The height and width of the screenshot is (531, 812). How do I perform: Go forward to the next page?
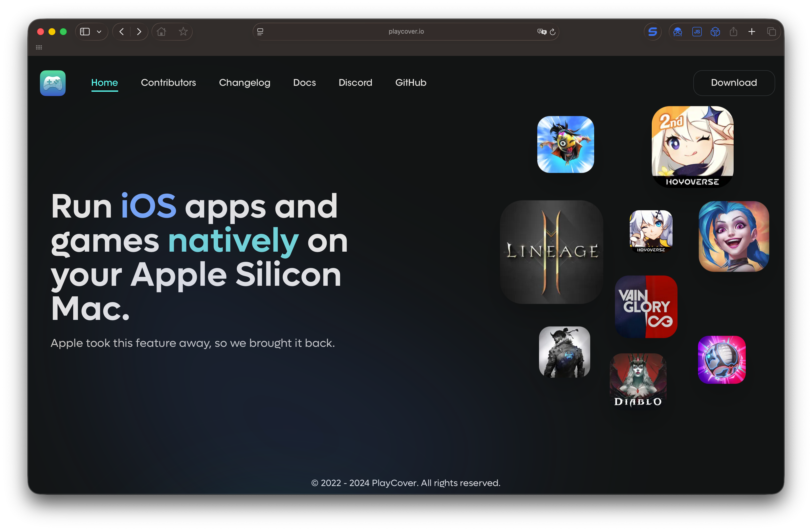click(139, 32)
